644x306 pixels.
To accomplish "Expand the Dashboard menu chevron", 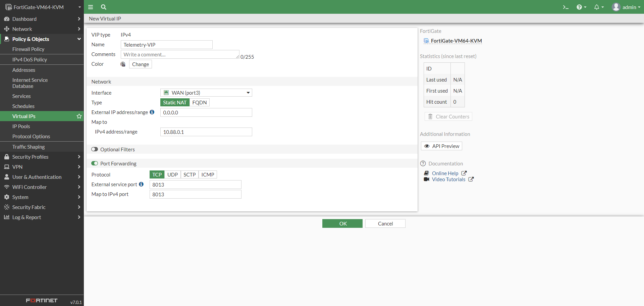I will pyautogui.click(x=79, y=19).
